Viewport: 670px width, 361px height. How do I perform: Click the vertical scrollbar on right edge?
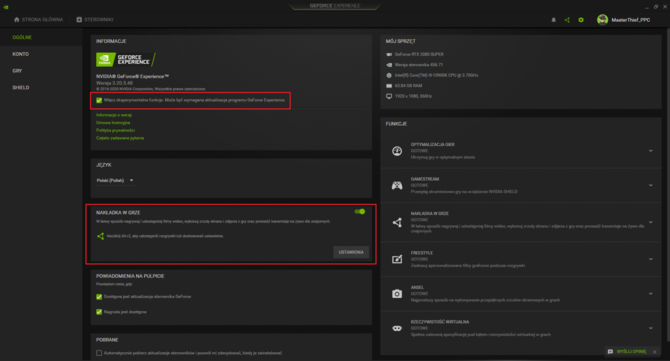coord(667,186)
